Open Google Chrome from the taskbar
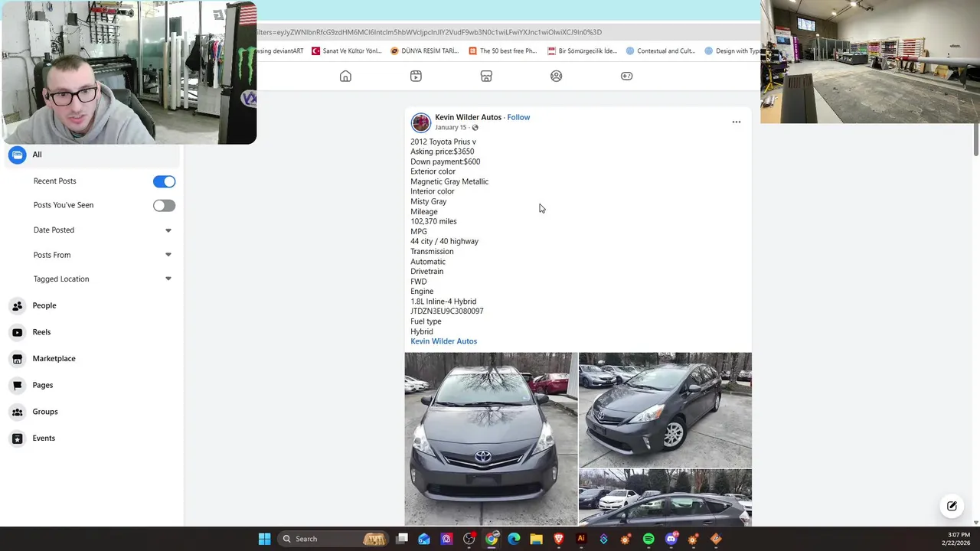980x551 pixels. [x=492, y=539]
